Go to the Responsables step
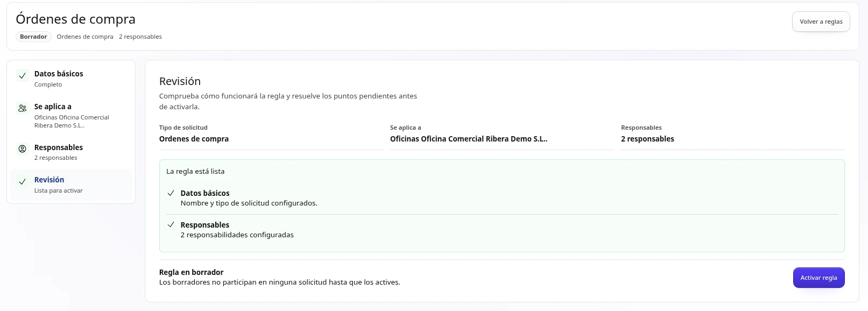 (71, 152)
